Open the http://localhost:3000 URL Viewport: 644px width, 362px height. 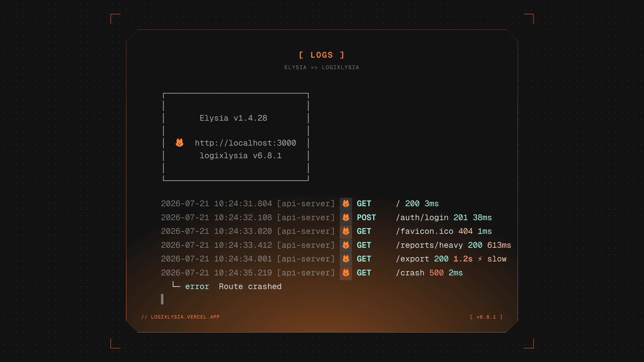pos(246,143)
